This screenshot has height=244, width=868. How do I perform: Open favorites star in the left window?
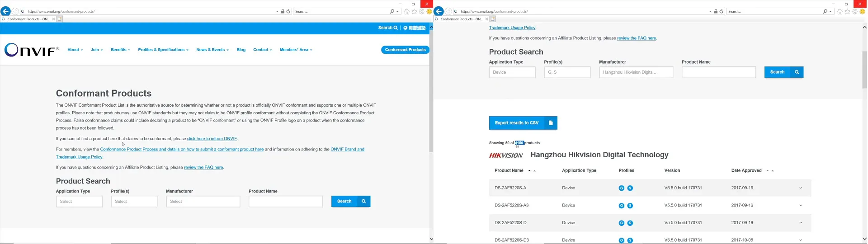click(x=415, y=12)
